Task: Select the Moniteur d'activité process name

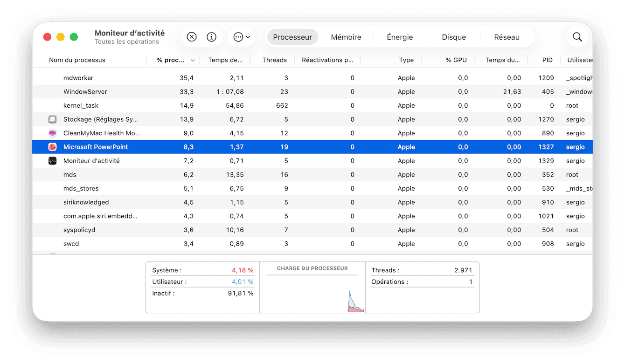Action: click(x=91, y=161)
